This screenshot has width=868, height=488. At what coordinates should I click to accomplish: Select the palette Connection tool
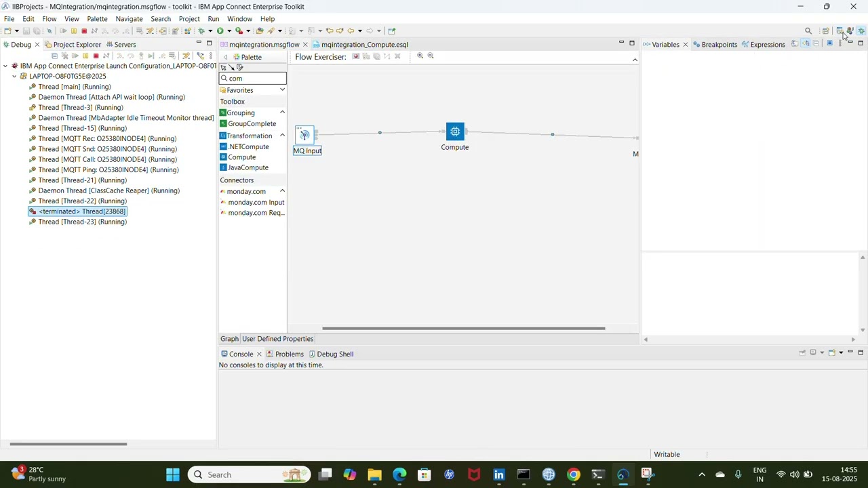point(231,67)
